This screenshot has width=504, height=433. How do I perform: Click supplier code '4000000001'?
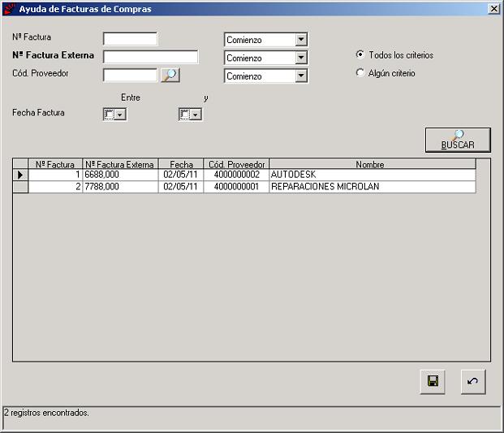coord(236,187)
